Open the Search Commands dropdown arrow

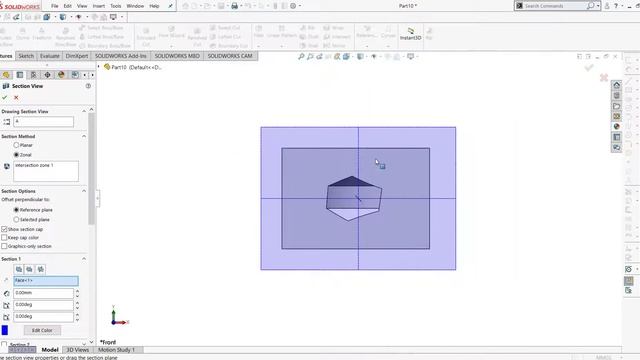click(x=598, y=6)
